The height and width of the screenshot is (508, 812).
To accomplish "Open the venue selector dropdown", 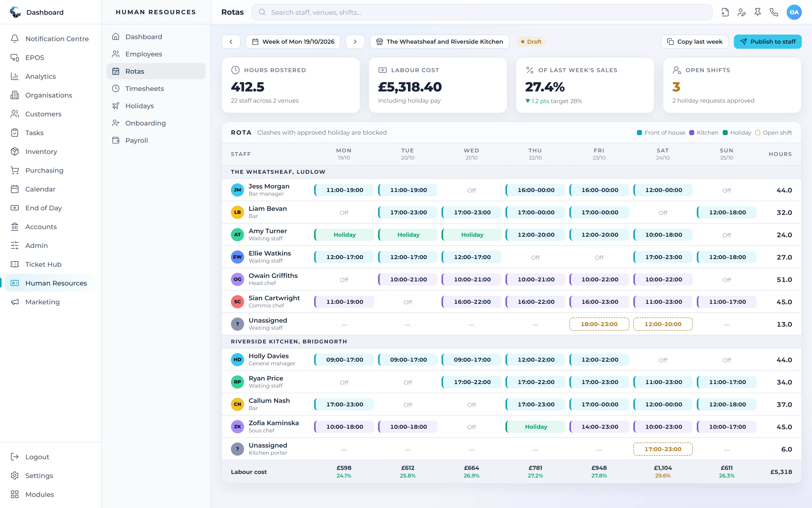I will point(439,42).
